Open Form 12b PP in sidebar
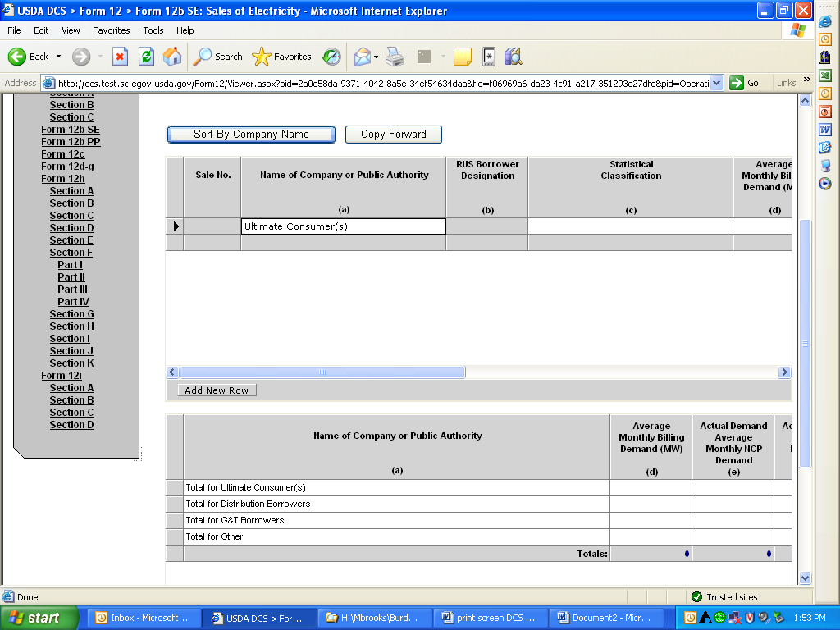The width and height of the screenshot is (840, 630). 71,142
